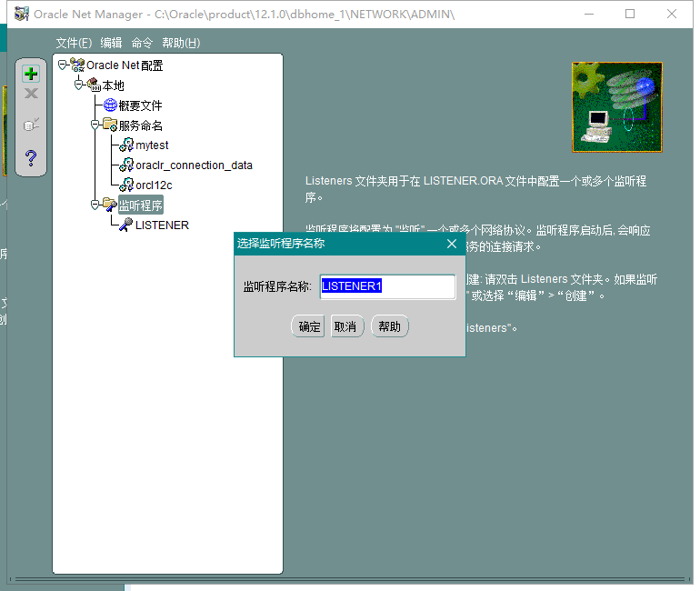Close the Oracle Net Manager window

tap(672, 14)
